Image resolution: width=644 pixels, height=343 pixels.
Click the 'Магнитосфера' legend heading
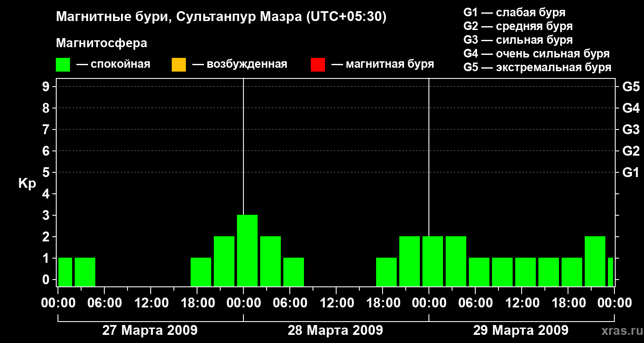101,43
